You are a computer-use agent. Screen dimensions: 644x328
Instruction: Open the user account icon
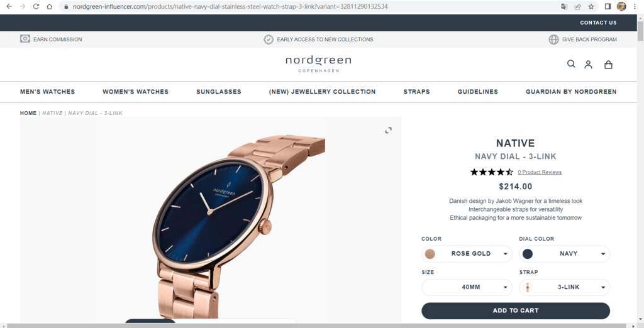[588, 65]
